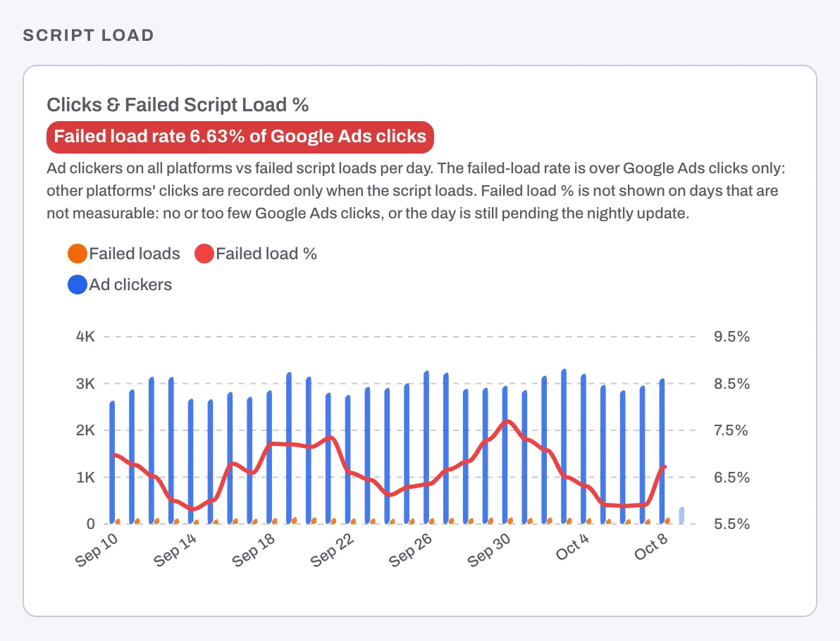Viewport: 840px width, 641px height.
Task: Click the Sep 18 x-axis label
Action: point(254,550)
